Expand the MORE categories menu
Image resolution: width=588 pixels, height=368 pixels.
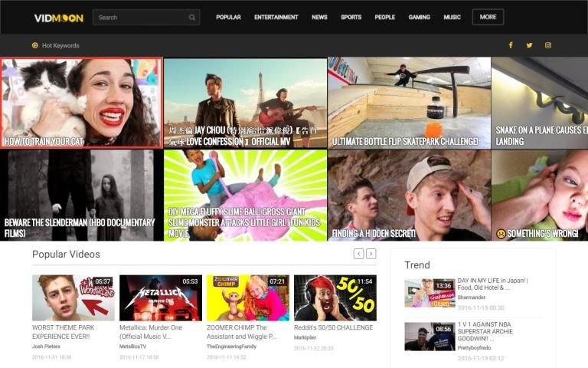point(488,17)
